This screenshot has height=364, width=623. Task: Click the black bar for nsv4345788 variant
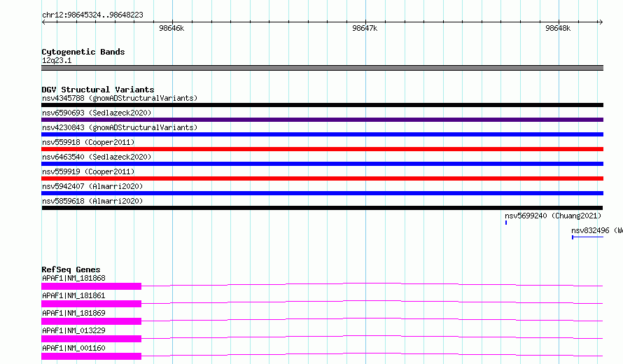pos(322,105)
